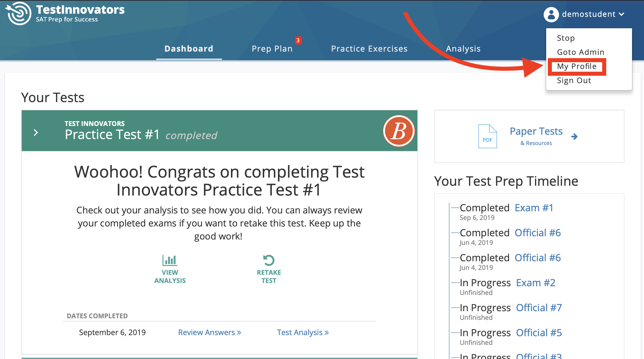The image size is (644, 359).
Task: Open Official #7 timeline link
Action: point(539,308)
